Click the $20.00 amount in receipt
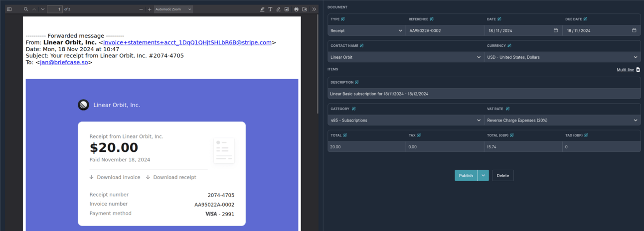Screen dimensions: 644x231 114,148
